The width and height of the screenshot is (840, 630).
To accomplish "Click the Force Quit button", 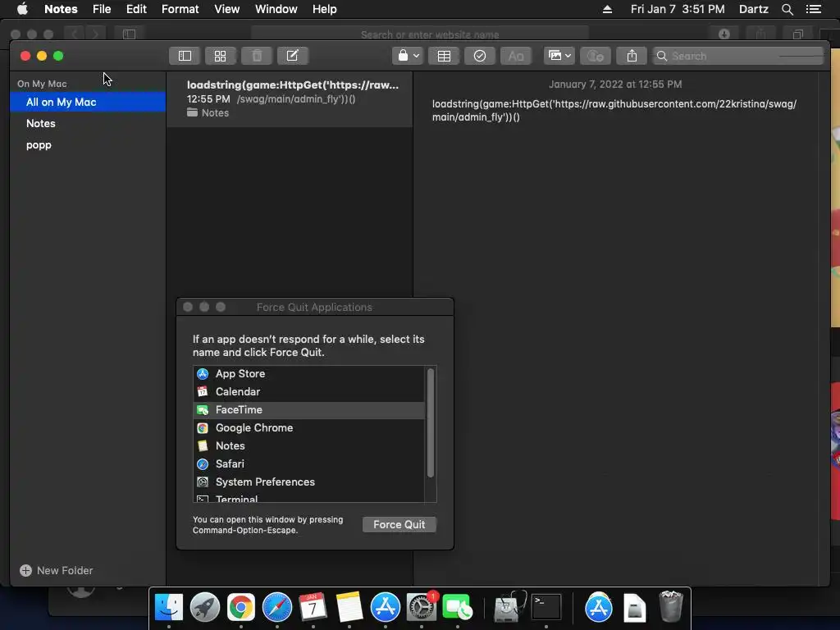I will pyautogui.click(x=399, y=524).
